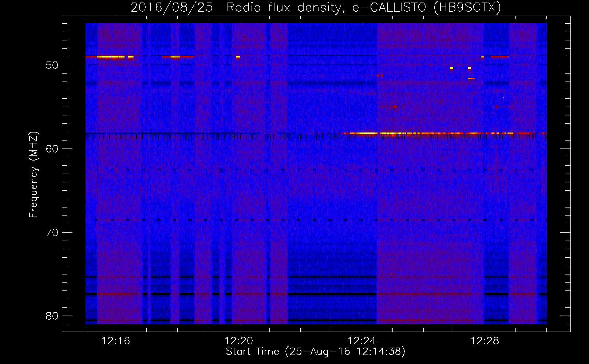The width and height of the screenshot is (589, 364).
Task: Click the plot title 'Radio flux density, e-CALLISTO (HB9SCTX)'
Action: coord(363,8)
